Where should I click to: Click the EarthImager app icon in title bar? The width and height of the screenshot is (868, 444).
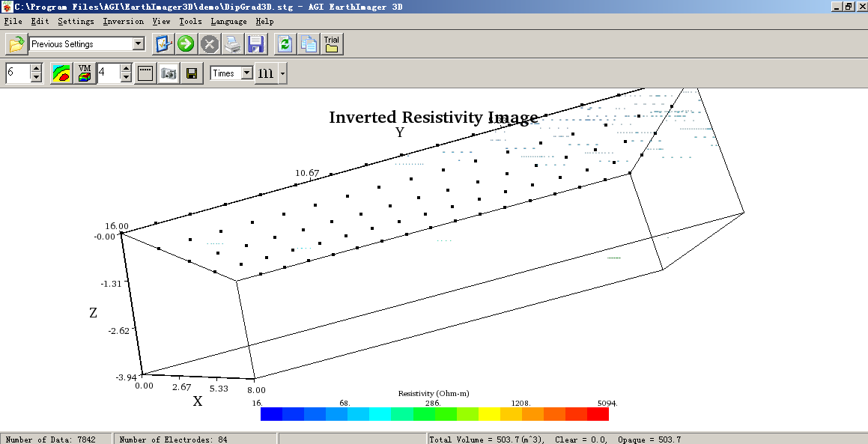pos(7,7)
